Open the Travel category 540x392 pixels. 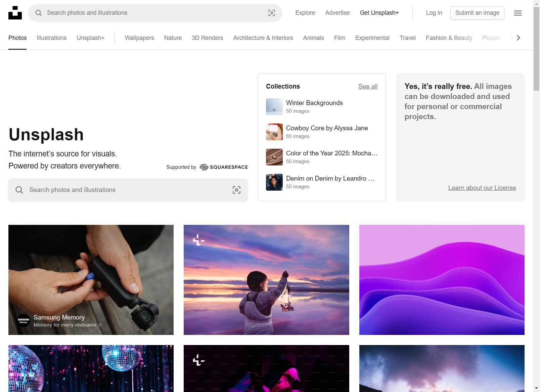coord(408,38)
